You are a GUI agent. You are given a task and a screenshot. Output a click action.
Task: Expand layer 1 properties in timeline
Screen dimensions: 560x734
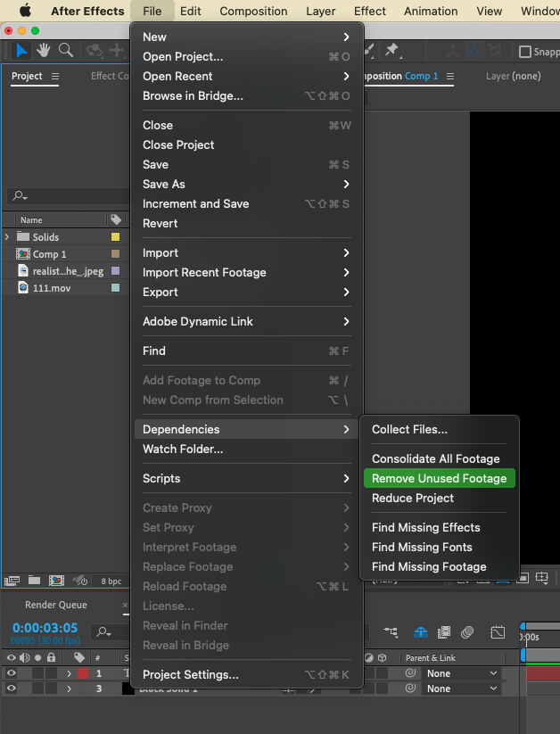point(69,673)
